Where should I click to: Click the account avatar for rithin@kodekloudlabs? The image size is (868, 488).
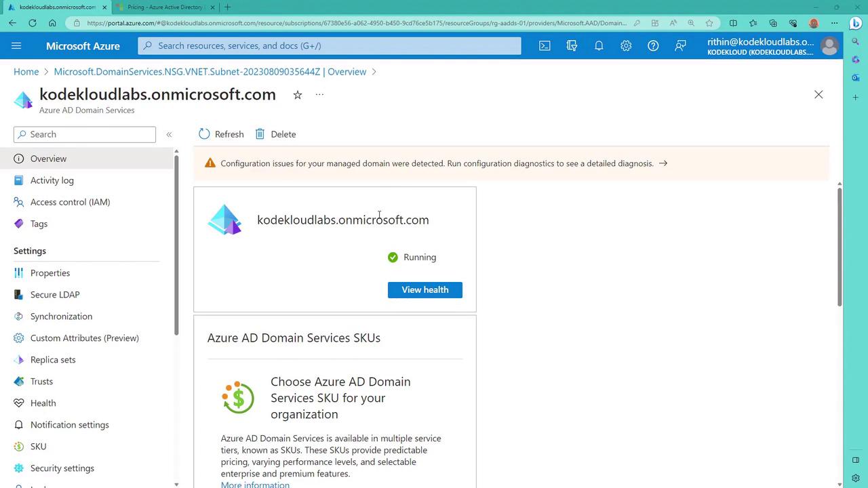pyautogui.click(x=829, y=45)
